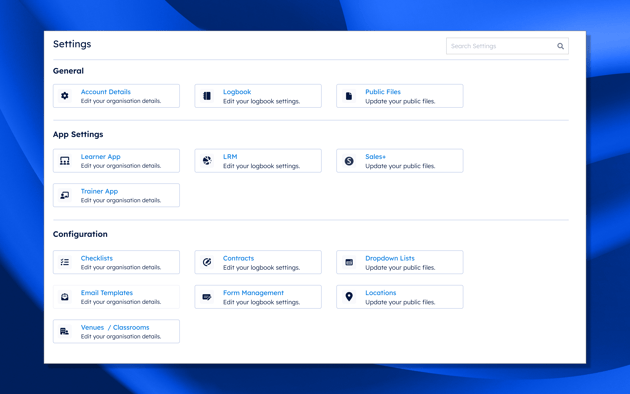This screenshot has height=394, width=630.
Task: Click the Email Templates icon
Action: 65,297
